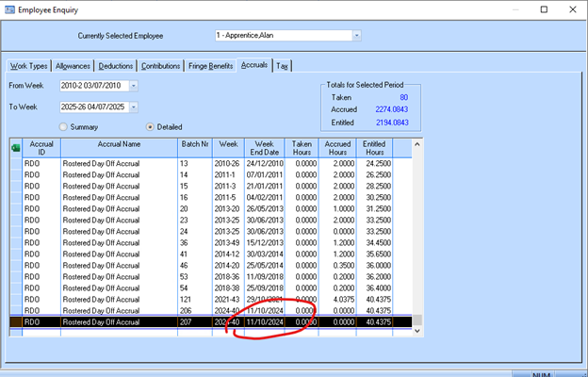Expand the From Week dropdown
This screenshot has width=588, height=377.
click(x=133, y=86)
